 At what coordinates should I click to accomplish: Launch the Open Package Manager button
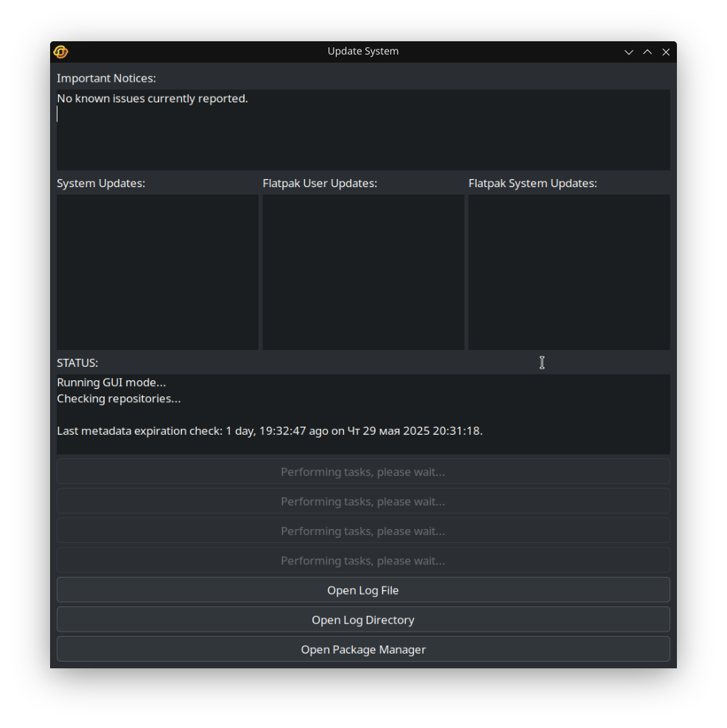pyautogui.click(x=363, y=650)
